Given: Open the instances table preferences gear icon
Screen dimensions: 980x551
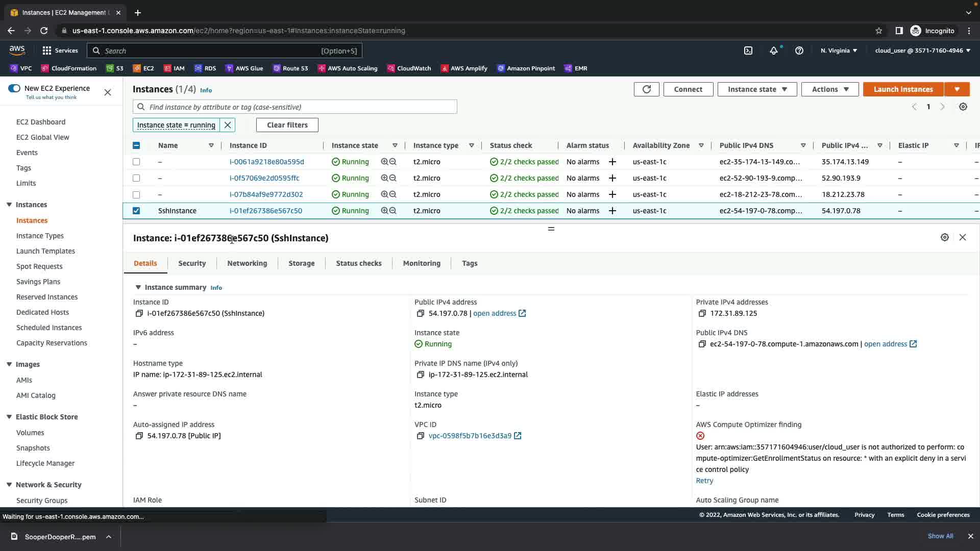Looking at the screenshot, I should click(x=963, y=107).
